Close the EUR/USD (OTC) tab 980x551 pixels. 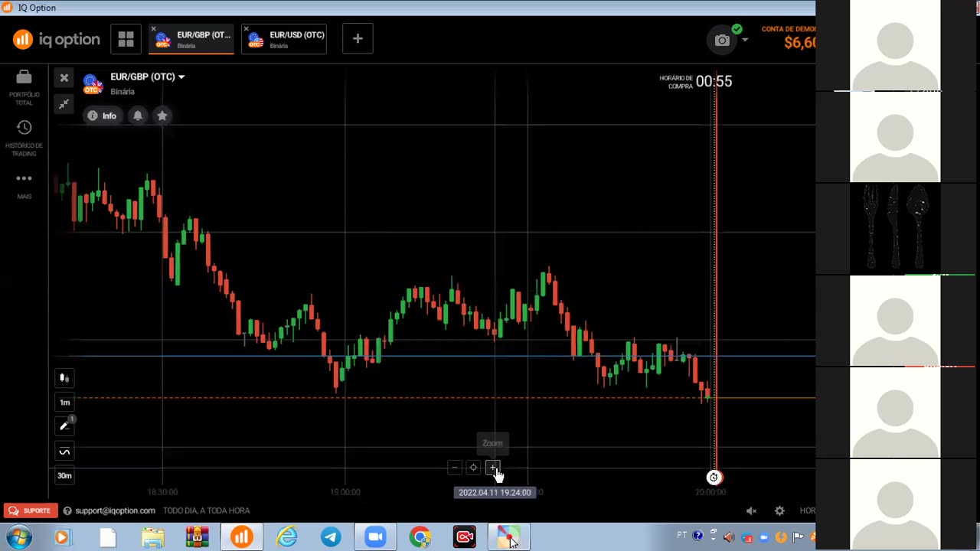(246, 29)
